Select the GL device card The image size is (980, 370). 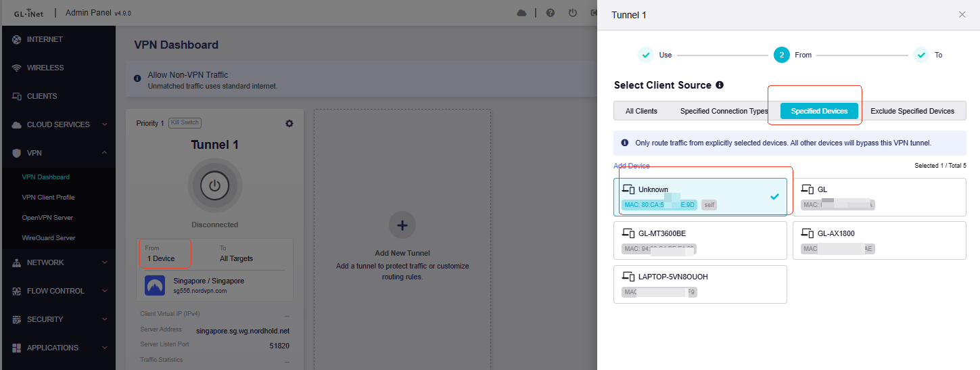(x=879, y=197)
